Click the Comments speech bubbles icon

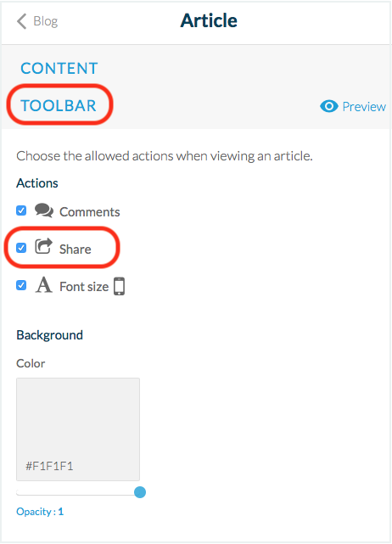(44, 210)
